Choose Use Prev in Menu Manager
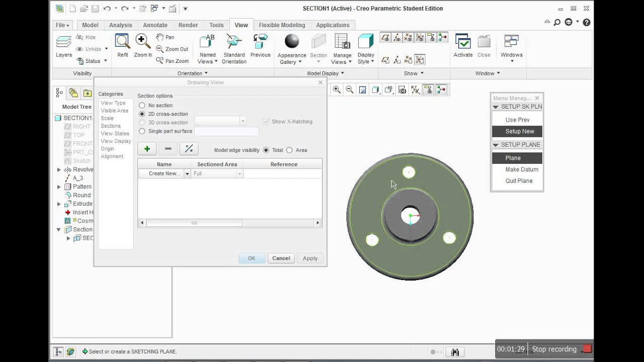The width and height of the screenshot is (644, 362). coord(518,120)
